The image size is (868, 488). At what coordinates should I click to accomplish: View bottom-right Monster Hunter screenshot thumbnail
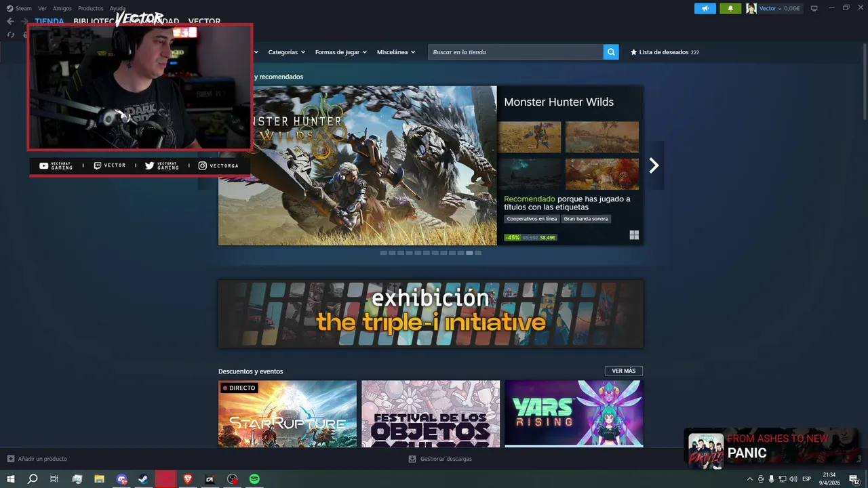tap(602, 174)
